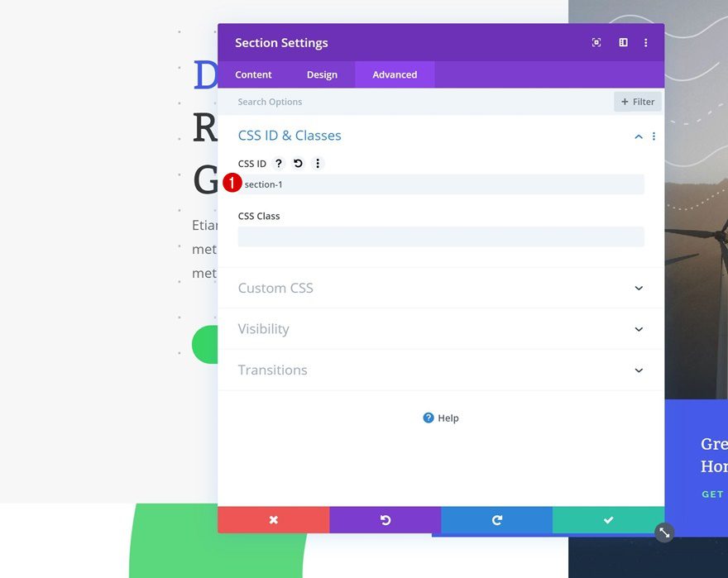
Task: Save settings with the green checkmark
Action: pyautogui.click(x=608, y=520)
